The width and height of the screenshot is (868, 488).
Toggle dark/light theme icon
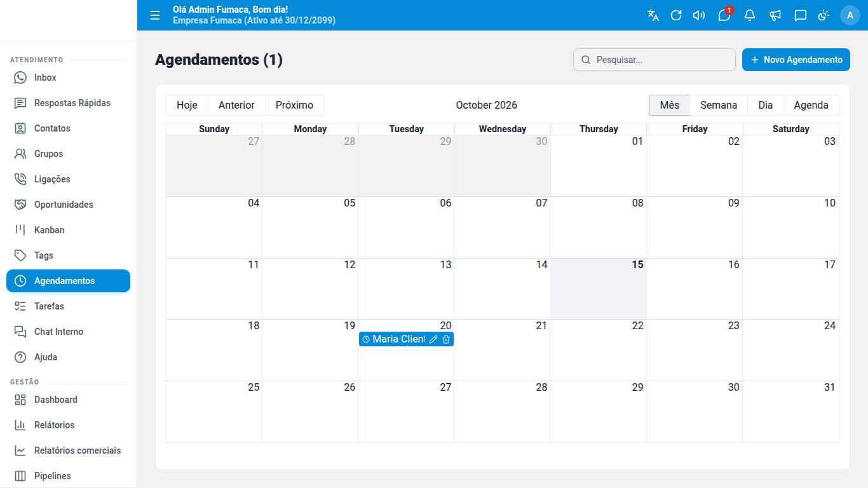point(824,15)
